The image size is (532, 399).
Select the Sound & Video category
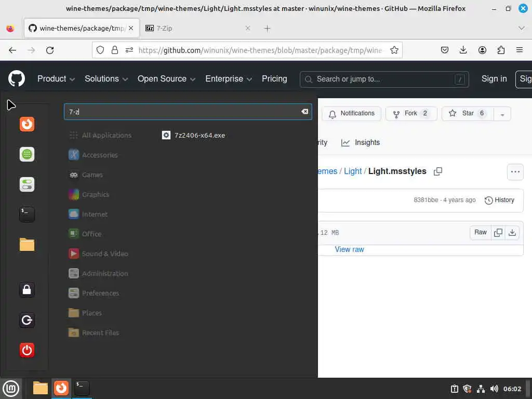click(x=98, y=254)
